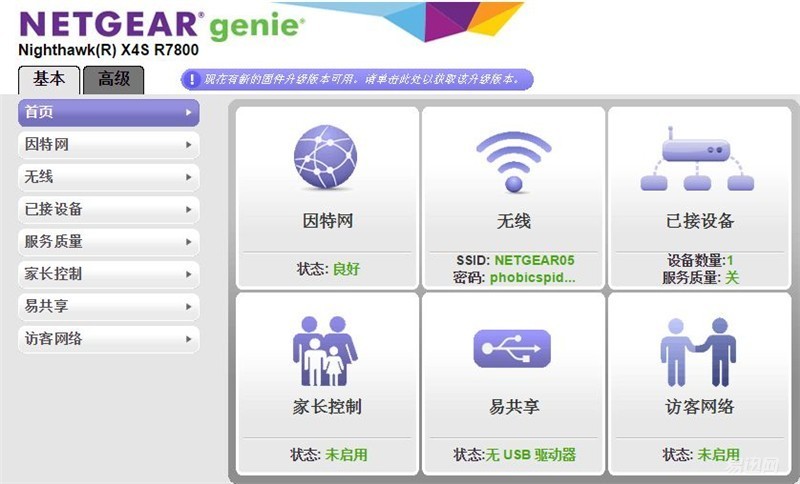This screenshot has height=484, width=800.
Task: Click the 易共享 tile title text
Action: [x=514, y=406]
